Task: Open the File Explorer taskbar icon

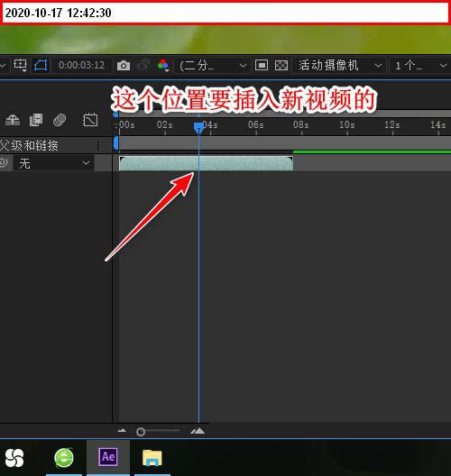Action: (152, 458)
